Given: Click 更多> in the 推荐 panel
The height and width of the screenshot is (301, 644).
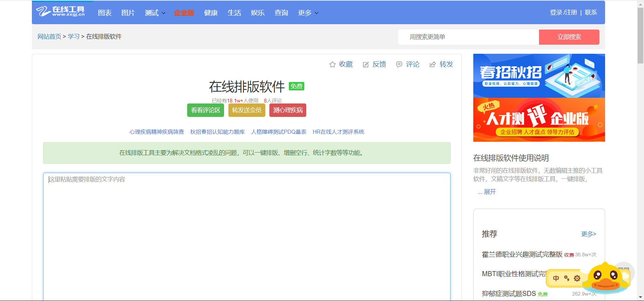Looking at the screenshot, I should pyautogui.click(x=589, y=234).
